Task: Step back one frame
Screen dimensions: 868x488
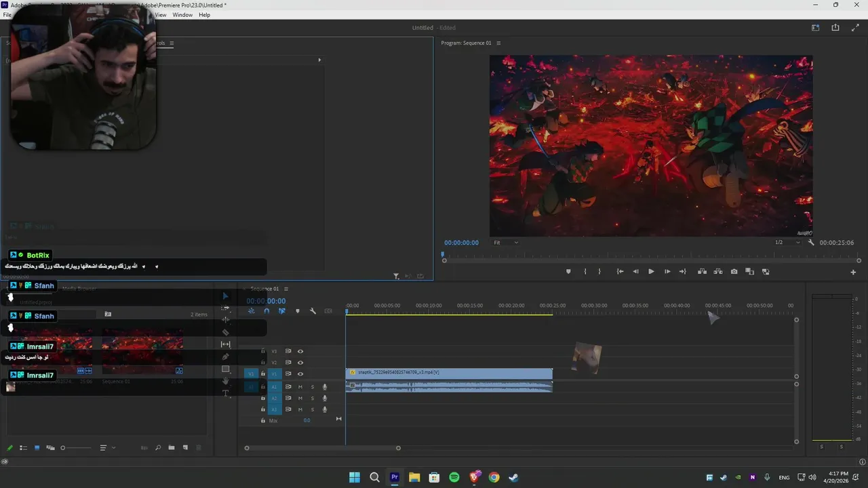Action: 635,272
